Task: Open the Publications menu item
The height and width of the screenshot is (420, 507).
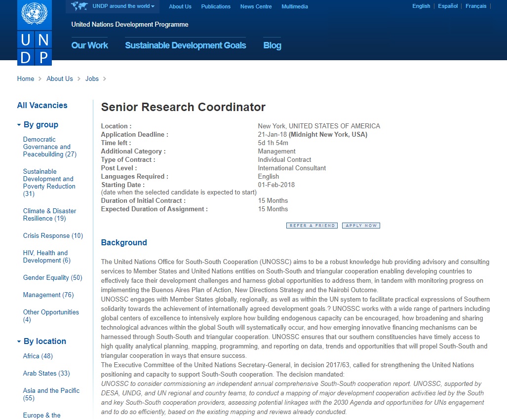Action: [216, 6]
